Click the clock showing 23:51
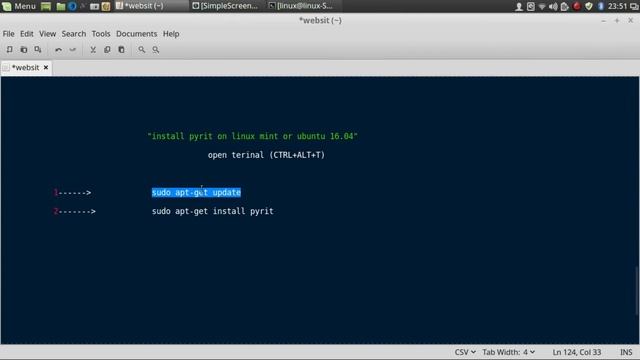Image resolution: width=640 pixels, height=360 pixels. (617, 6)
